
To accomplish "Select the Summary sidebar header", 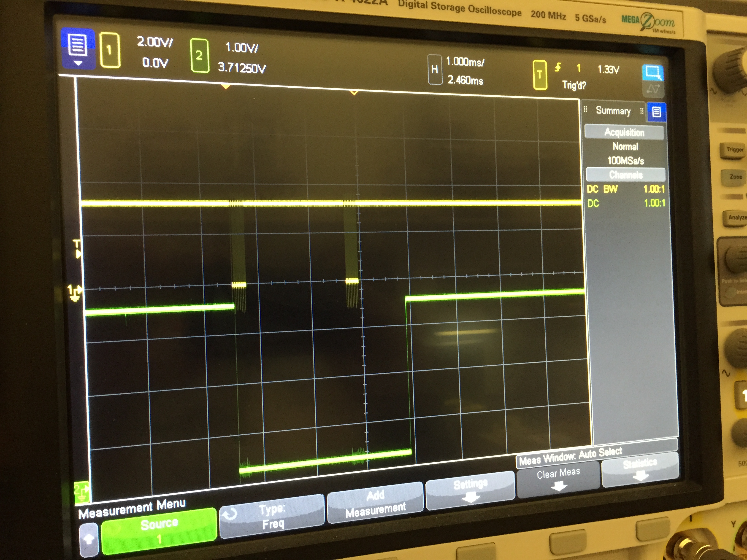I will coord(613,111).
